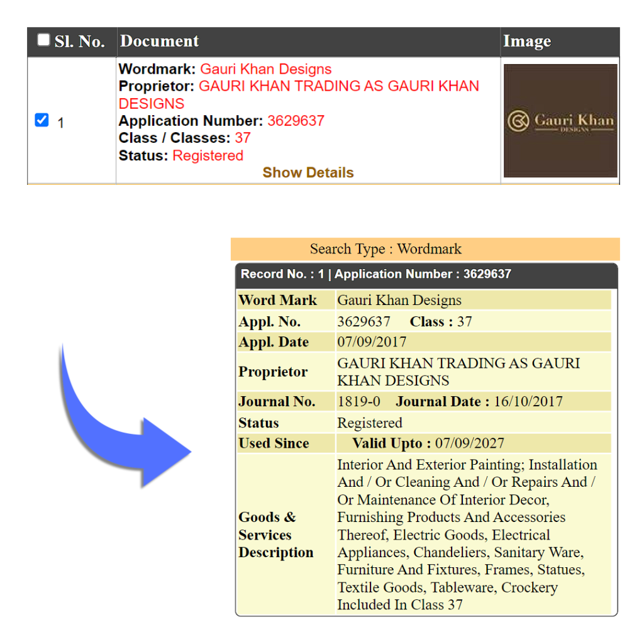The image size is (644, 644).
Task: Click the Document column header
Action: pos(159,42)
